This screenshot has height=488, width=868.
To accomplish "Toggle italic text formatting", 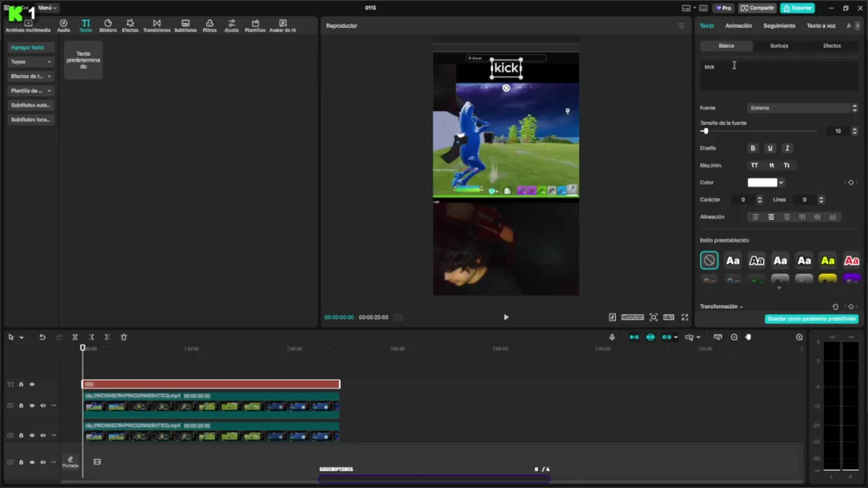I will 787,148.
